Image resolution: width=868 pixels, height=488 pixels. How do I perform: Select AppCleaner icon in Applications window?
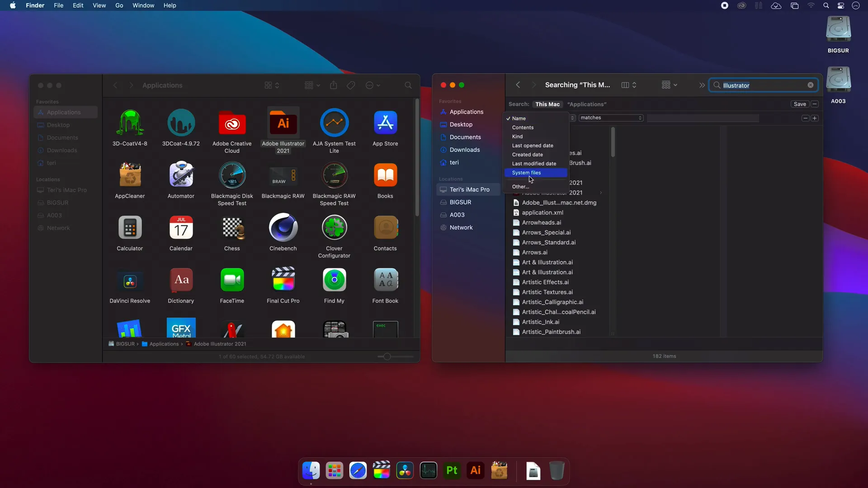point(130,175)
